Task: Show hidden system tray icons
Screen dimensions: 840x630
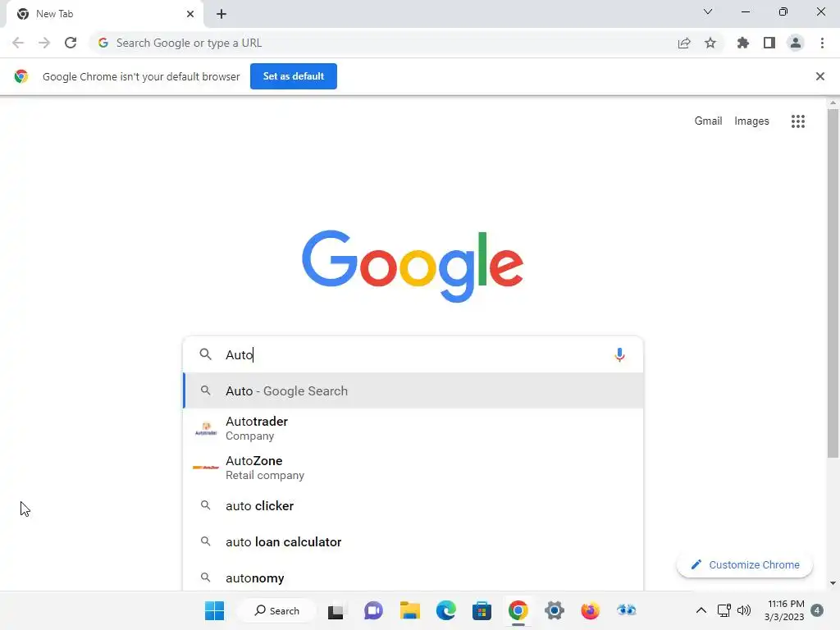Action: click(701, 610)
